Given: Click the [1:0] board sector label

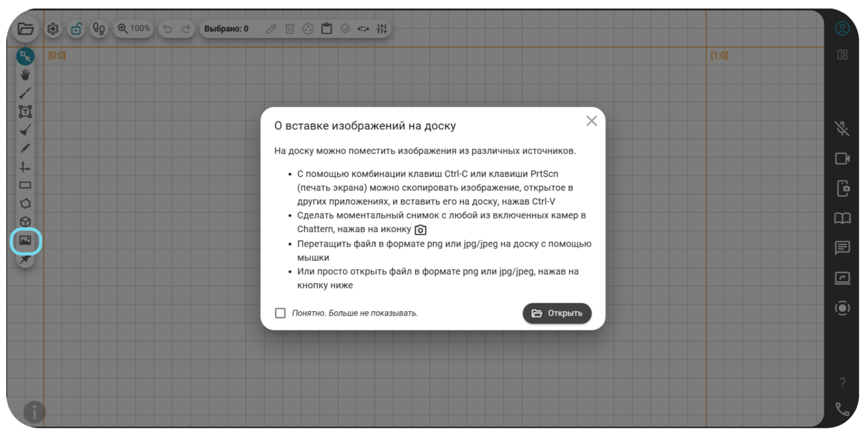Looking at the screenshot, I should coord(719,55).
